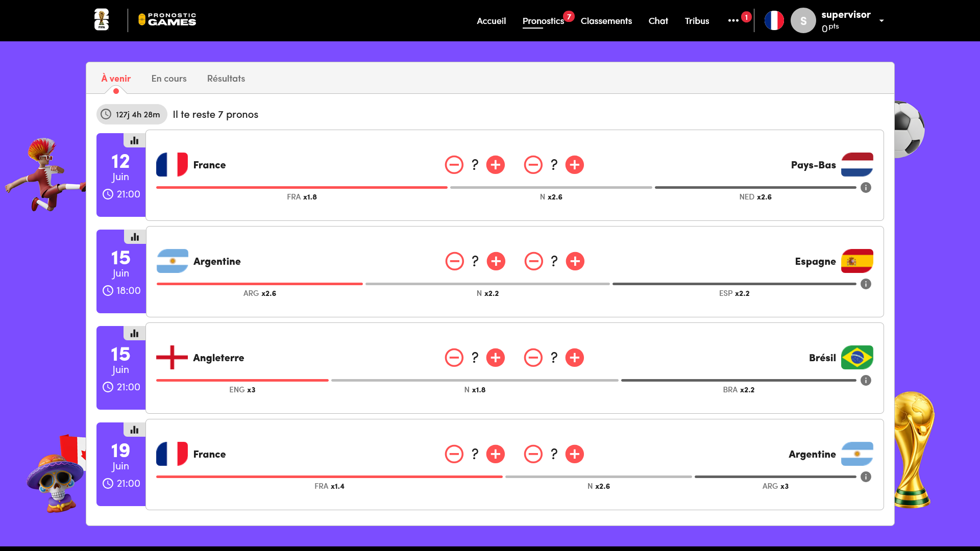Click the FIFA World Cup logo
Screen dimensions: 980x551
[102, 20]
